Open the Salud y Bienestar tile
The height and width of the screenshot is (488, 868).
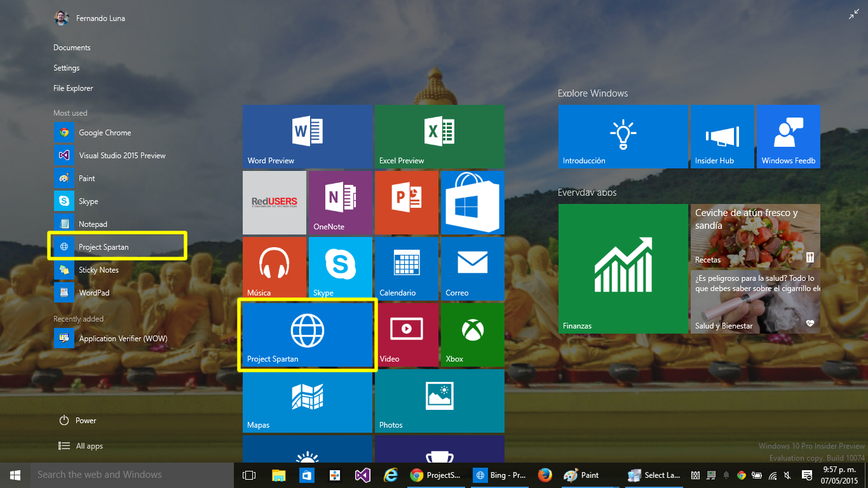click(x=756, y=302)
